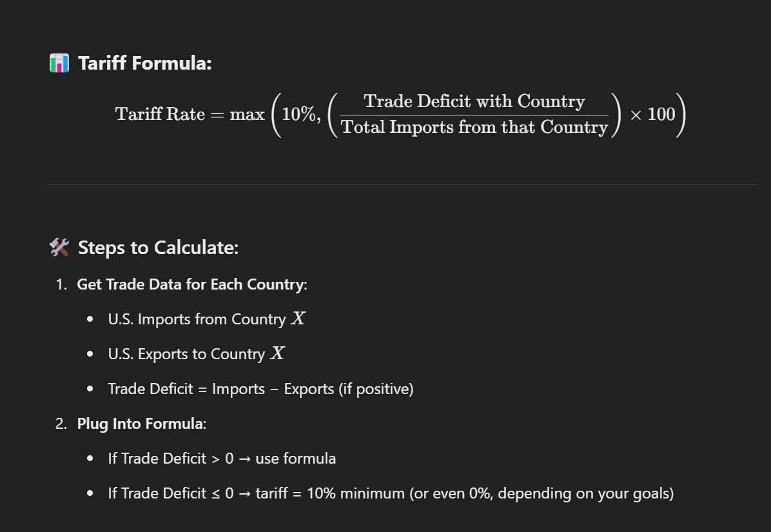Click 'Get Trade Data for Each Country'
The height and width of the screenshot is (532, 771).
(191, 284)
